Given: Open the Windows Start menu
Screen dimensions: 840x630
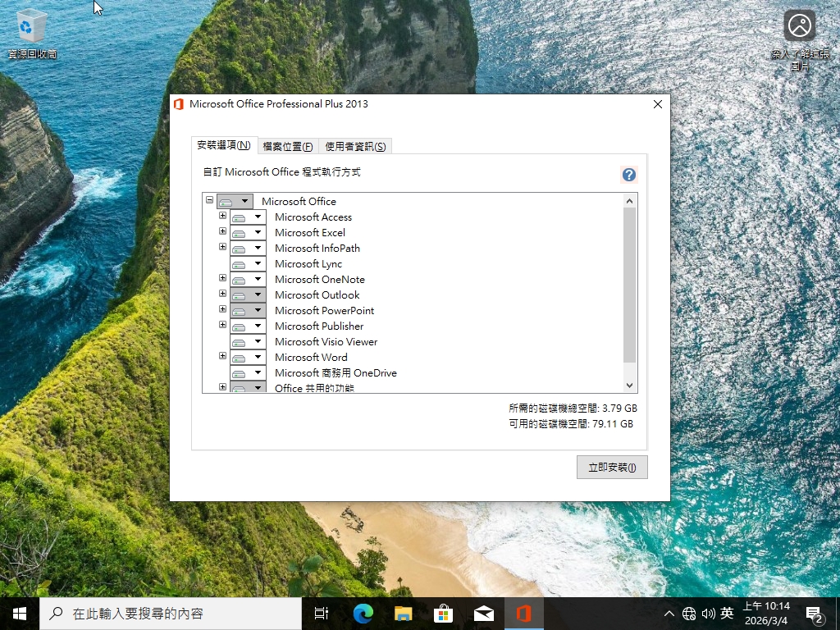Looking at the screenshot, I should tap(20, 614).
